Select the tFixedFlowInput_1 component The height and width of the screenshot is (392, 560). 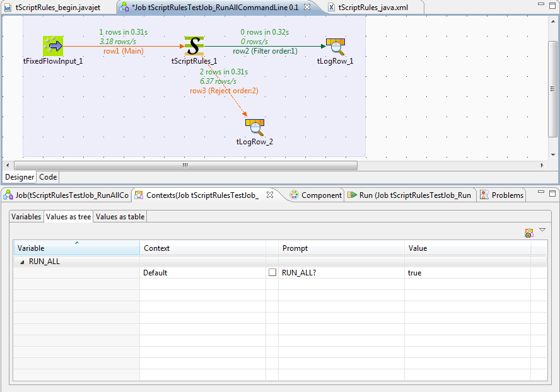(53, 45)
